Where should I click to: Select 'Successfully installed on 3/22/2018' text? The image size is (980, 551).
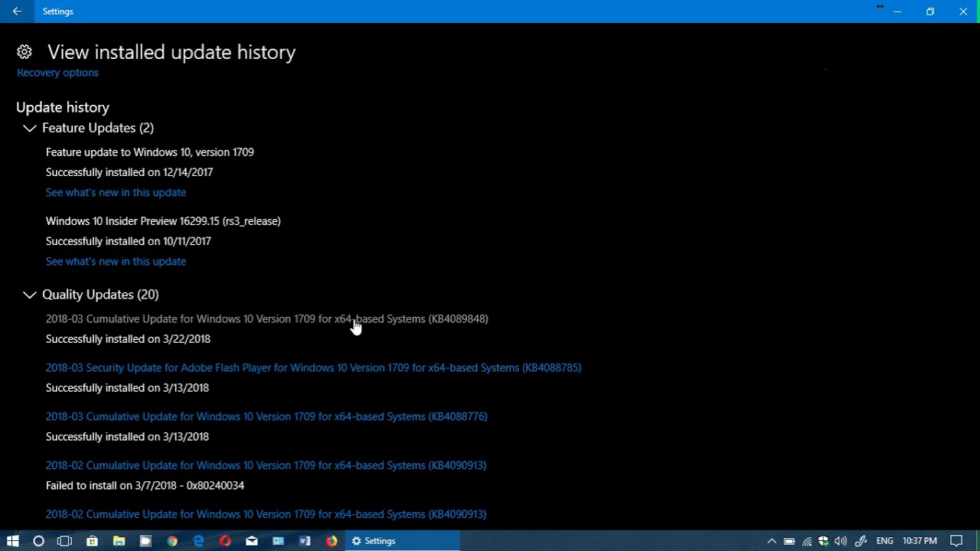pos(128,339)
